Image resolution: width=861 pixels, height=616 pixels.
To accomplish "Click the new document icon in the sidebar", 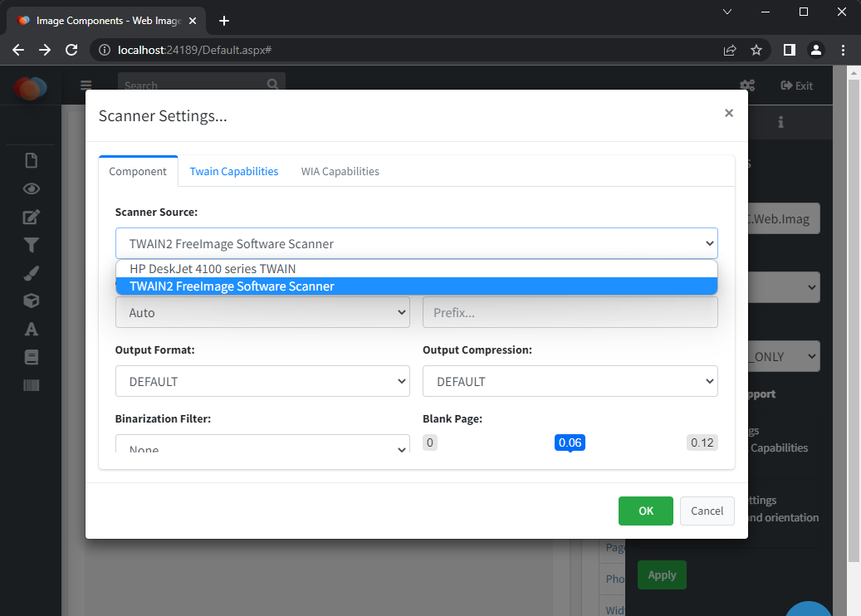I will (32, 160).
